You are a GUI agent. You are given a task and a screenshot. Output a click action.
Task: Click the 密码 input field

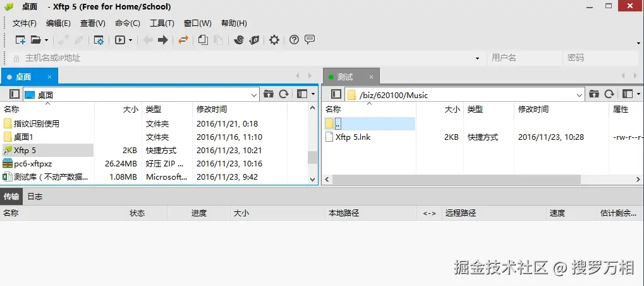click(602, 58)
